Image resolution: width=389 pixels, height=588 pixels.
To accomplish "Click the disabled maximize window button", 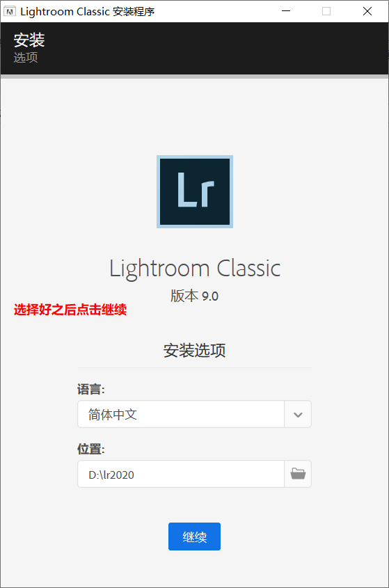I will [326, 11].
